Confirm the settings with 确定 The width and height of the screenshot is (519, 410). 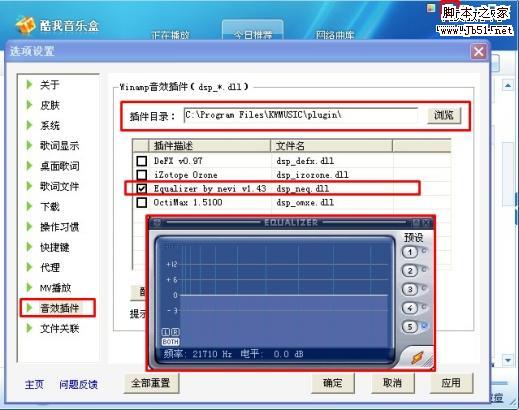point(333,383)
